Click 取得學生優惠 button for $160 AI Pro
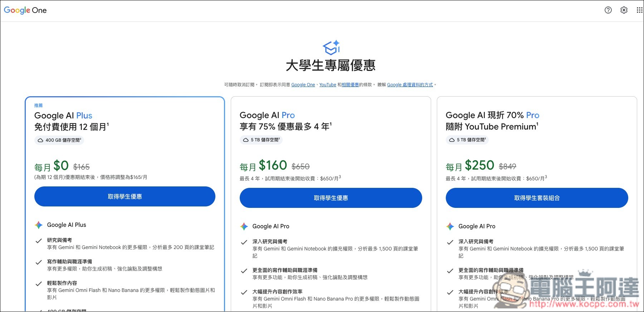Viewport: 644px width, 312px height. point(331,198)
